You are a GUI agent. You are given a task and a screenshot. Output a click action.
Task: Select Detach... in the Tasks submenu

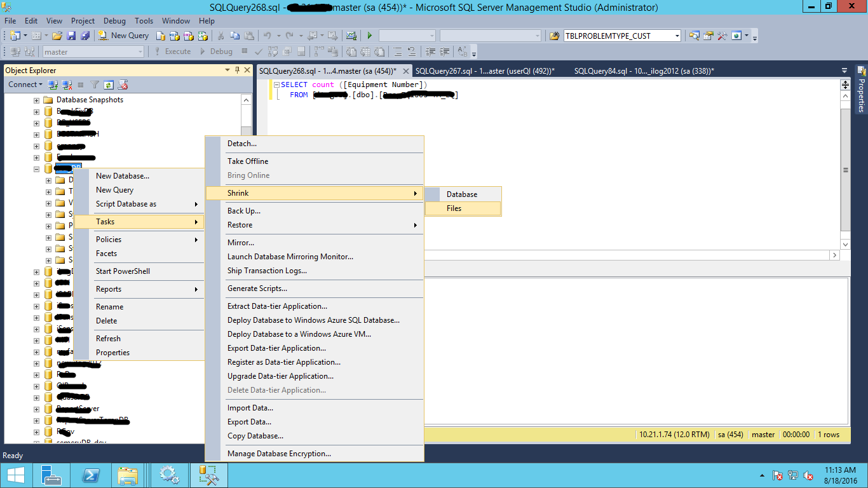(x=315, y=144)
